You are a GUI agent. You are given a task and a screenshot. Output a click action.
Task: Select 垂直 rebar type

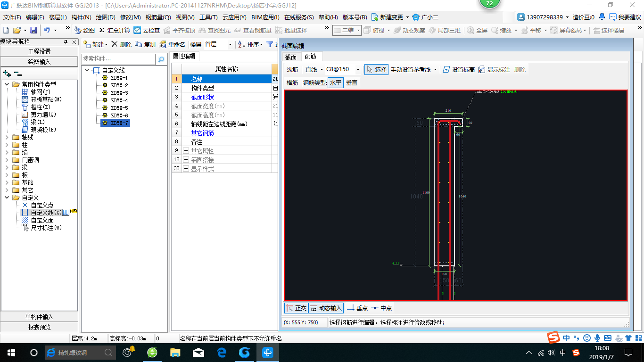[352, 82]
